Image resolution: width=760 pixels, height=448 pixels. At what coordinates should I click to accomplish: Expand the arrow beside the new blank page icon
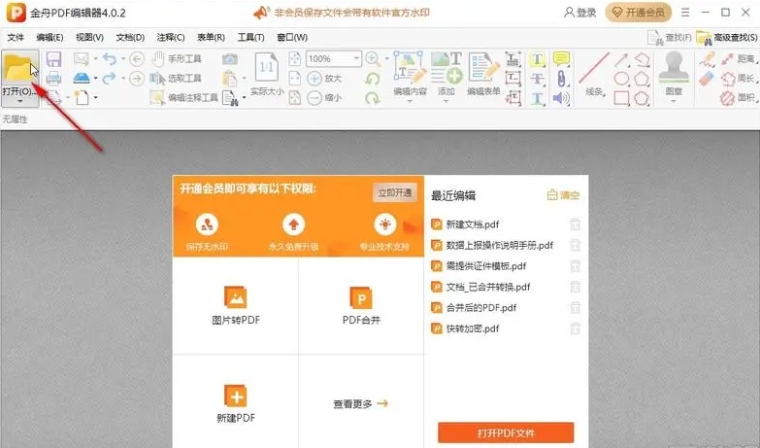(x=95, y=97)
